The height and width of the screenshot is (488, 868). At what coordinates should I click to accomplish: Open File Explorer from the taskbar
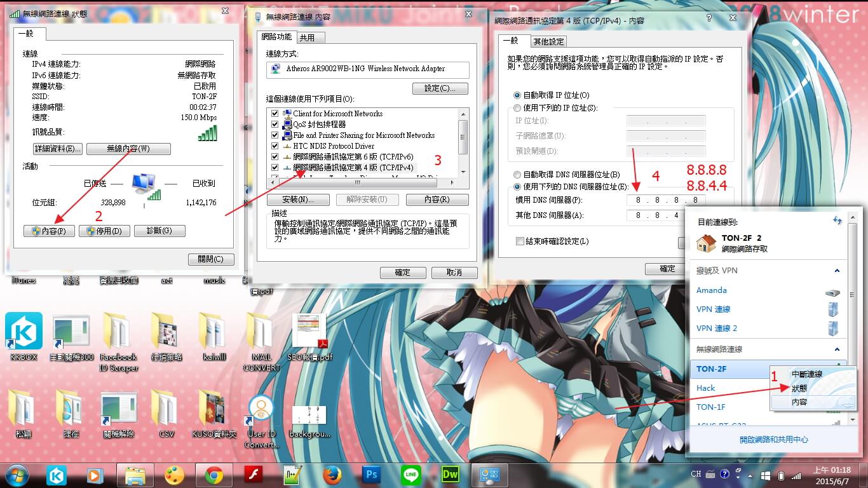click(135, 475)
